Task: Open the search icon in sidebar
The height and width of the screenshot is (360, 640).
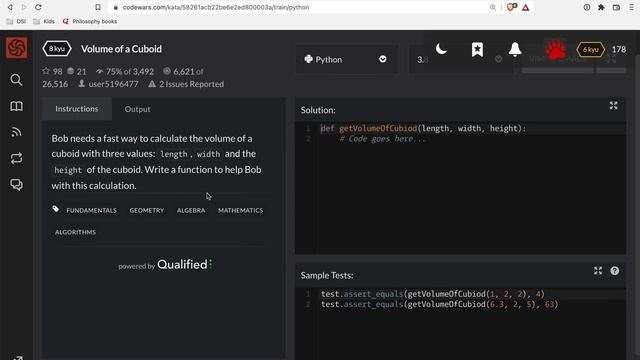Action: pyautogui.click(x=16, y=80)
